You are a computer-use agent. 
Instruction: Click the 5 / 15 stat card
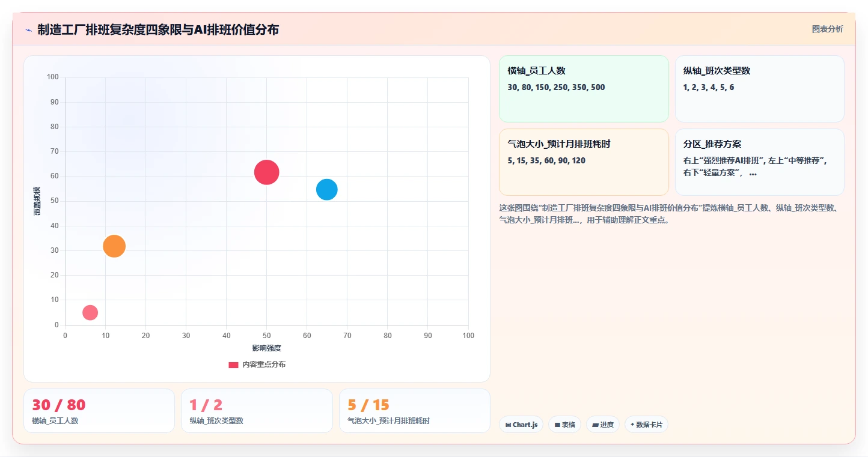pos(415,411)
